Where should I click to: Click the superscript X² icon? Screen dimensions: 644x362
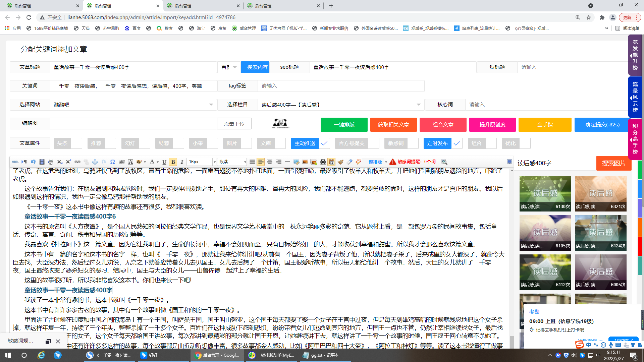pos(68,162)
